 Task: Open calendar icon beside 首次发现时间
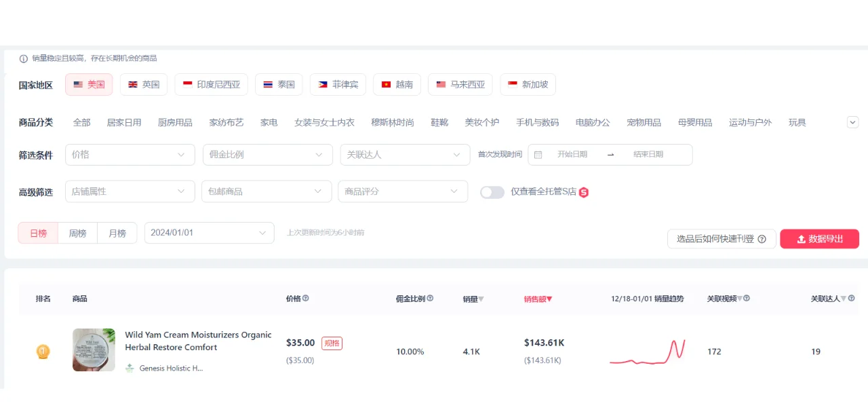pyautogui.click(x=539, y=155)
